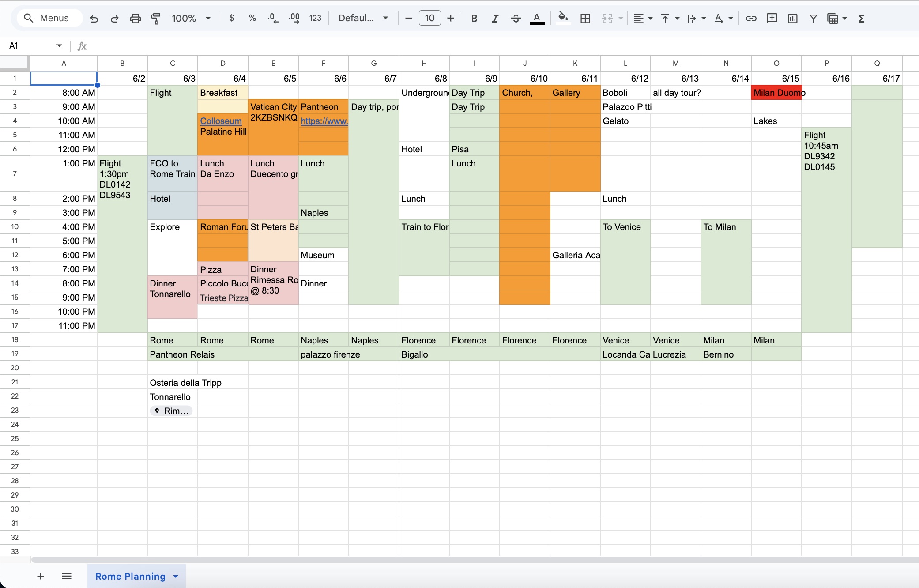Click the print icon
Screen dimensions: 919x588
point(135,19)
